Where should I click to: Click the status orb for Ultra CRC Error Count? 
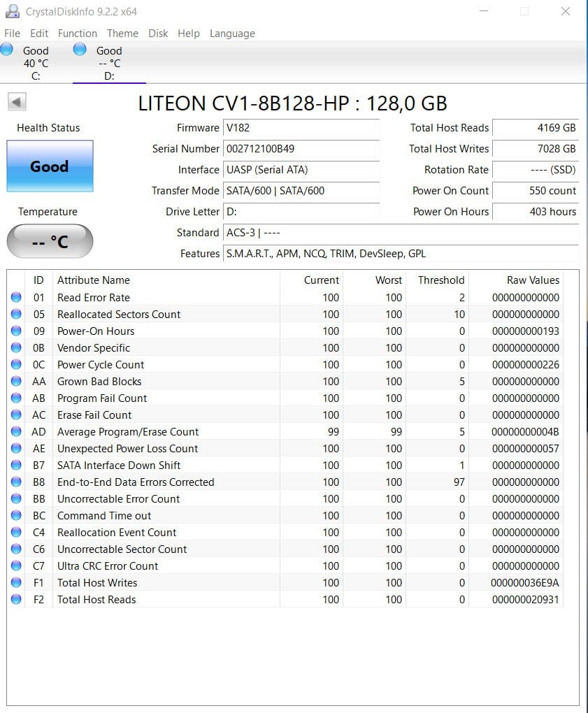point(16,566)
